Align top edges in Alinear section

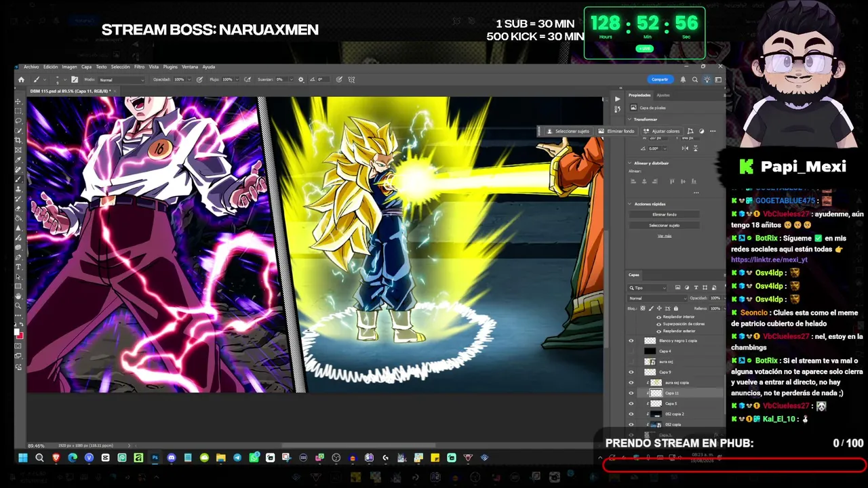point(671,182)
